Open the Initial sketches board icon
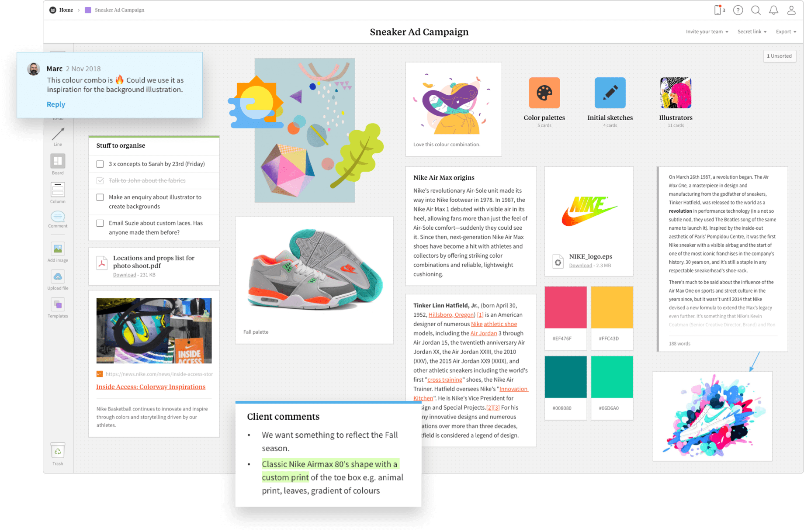This screenshot has height=532, width=804. coord(610,93)
